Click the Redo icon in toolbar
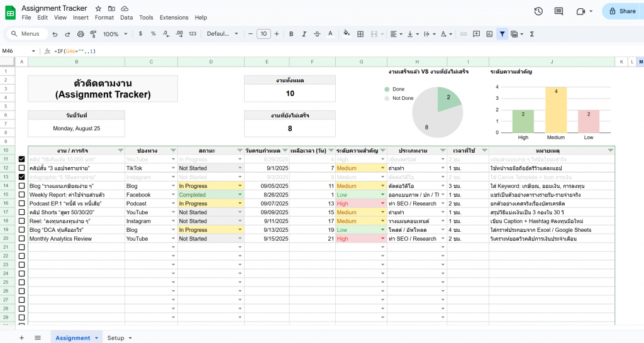Image resolution: width=644 pixels, height=343 pixels. [x=67, y=34]
